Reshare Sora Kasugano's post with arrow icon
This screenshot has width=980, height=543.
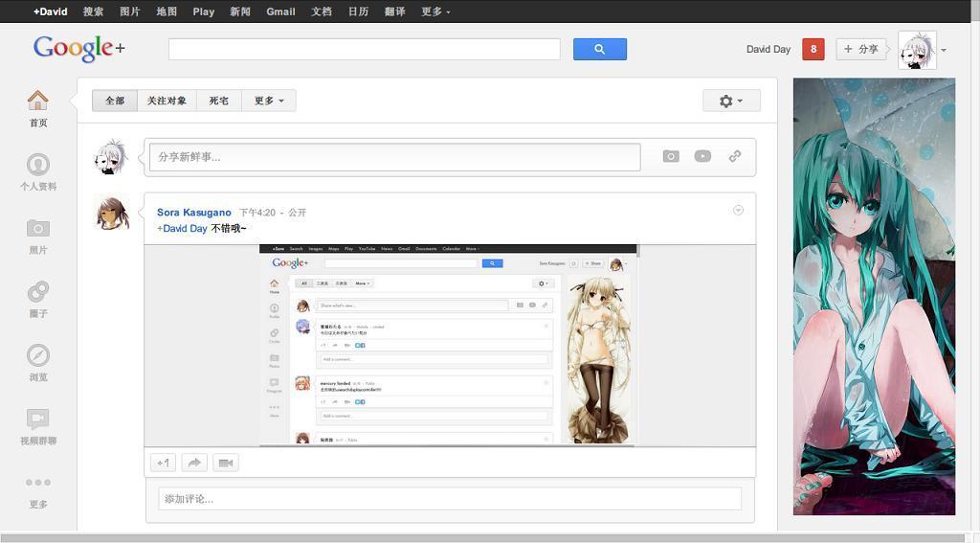point(194,463)
